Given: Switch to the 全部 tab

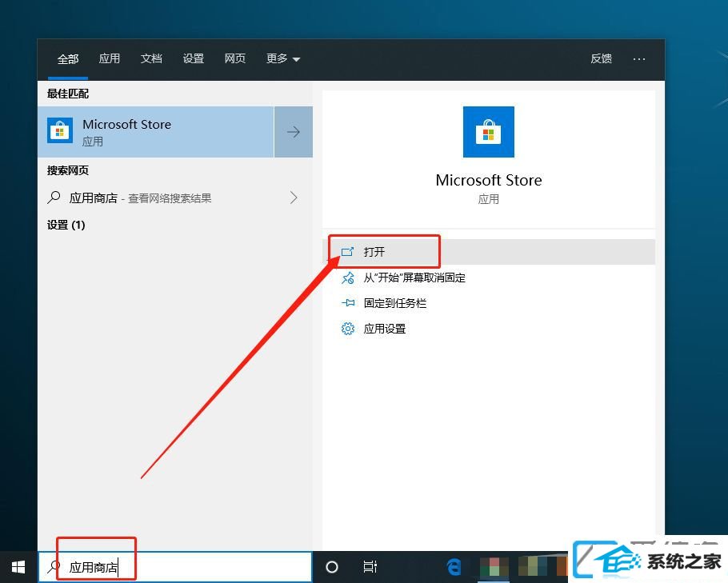Looking at the screenshot, I should click(68, 59).
